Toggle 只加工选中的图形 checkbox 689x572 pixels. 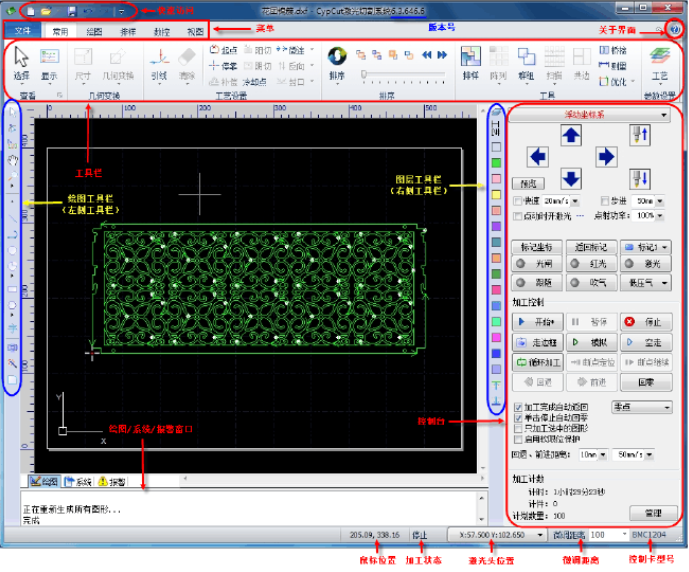(x=517, y=428)
